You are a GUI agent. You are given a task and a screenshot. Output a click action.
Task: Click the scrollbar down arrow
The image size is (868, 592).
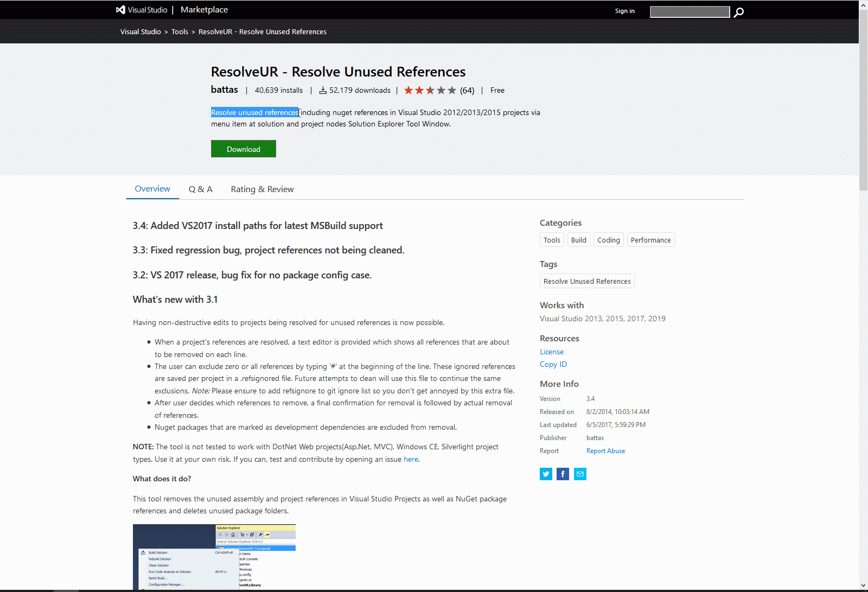863,586
